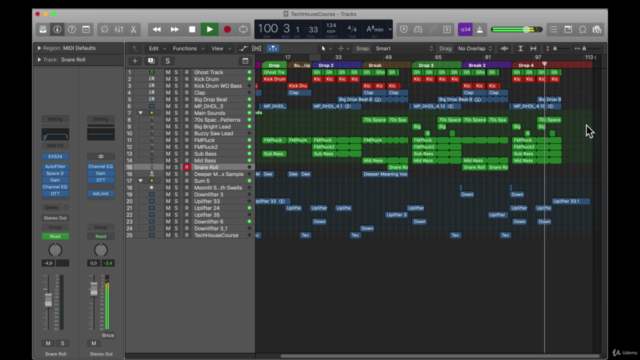Open the Browsers media icon
Image resolution: width=640 pixels, height=360 pixels.
[597, 29]
